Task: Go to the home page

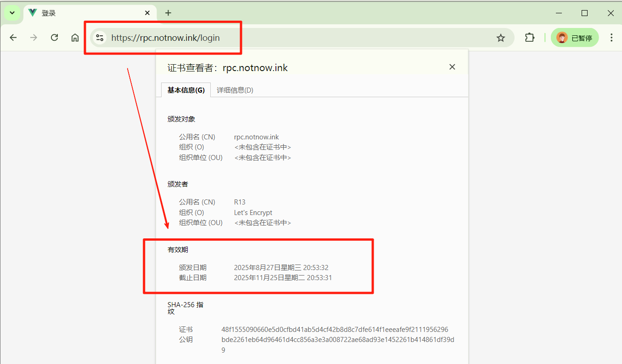Action: (75, 38)
